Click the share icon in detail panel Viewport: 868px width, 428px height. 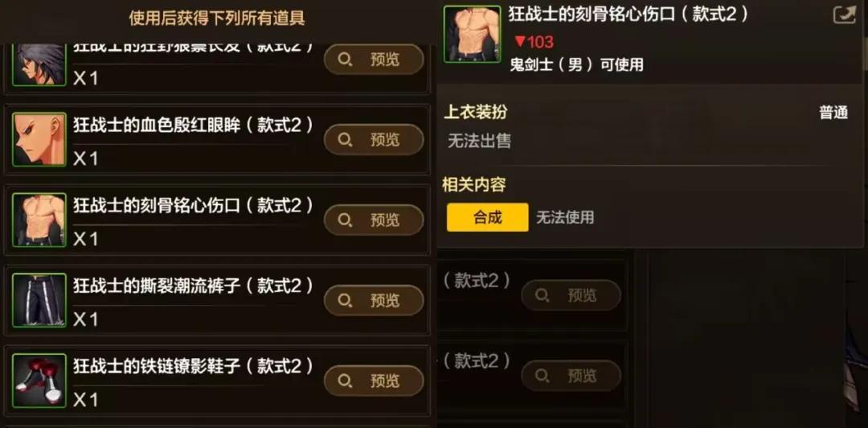pyautogui.click(x=844, y=15)
